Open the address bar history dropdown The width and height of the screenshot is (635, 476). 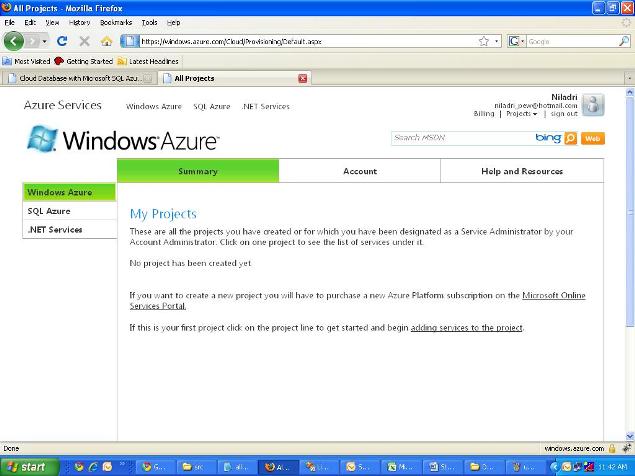[x=496, y=41]
